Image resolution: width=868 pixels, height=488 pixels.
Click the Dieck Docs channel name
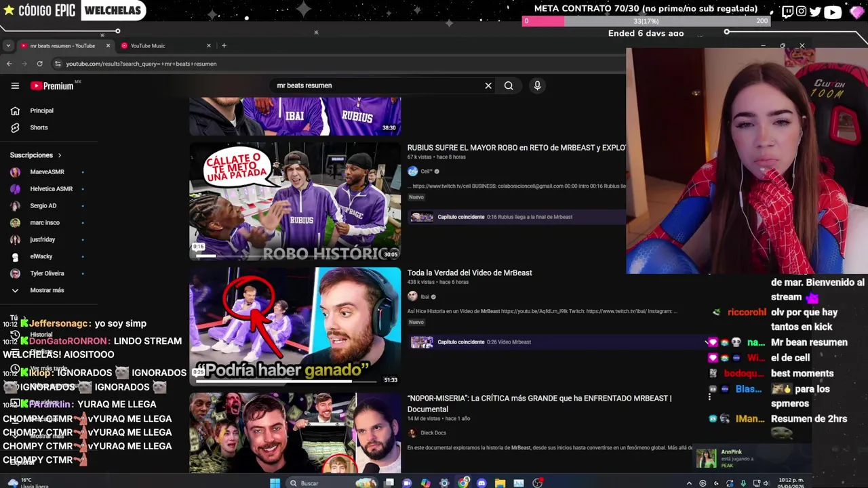coord(433,432)
